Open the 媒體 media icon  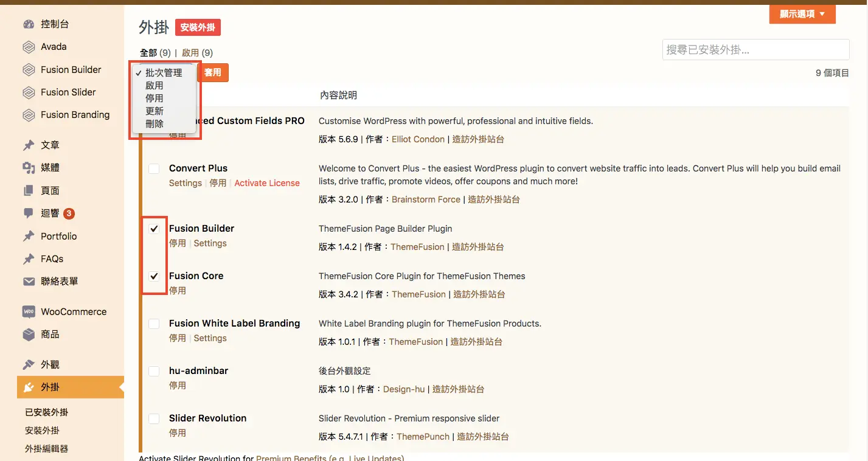(29, 168)
